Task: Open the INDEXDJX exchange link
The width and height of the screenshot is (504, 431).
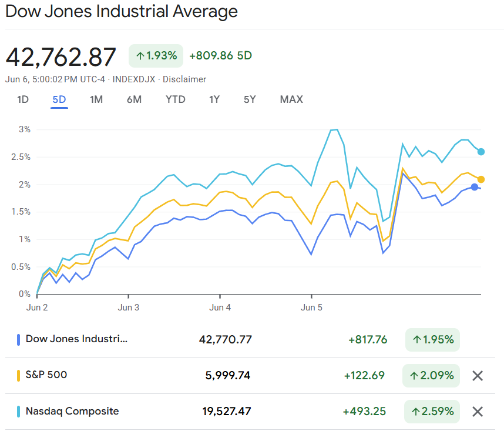Action: coord(134,79)
